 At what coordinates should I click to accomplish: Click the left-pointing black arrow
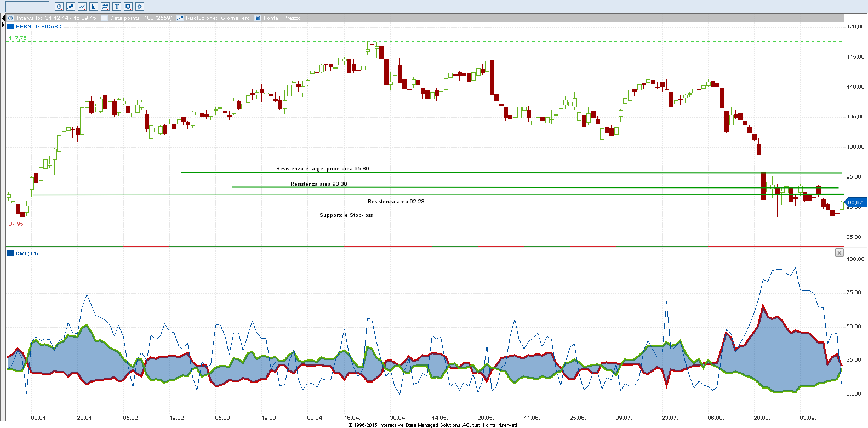pos(3,19)
